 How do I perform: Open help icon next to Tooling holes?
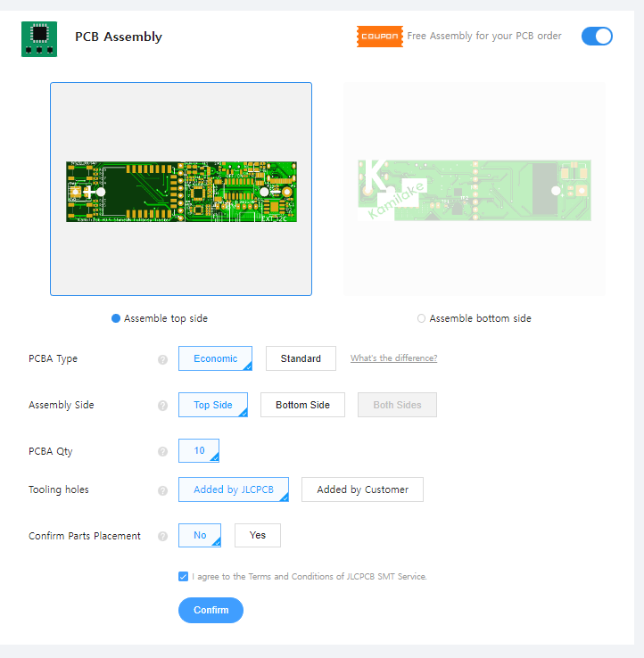coord(163,490)
